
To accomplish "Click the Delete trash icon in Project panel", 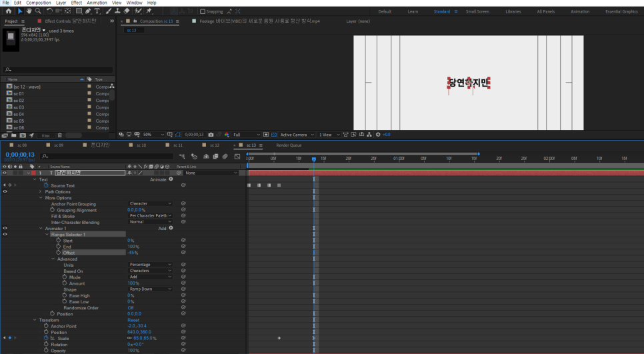I will click(x=59, y=135).
